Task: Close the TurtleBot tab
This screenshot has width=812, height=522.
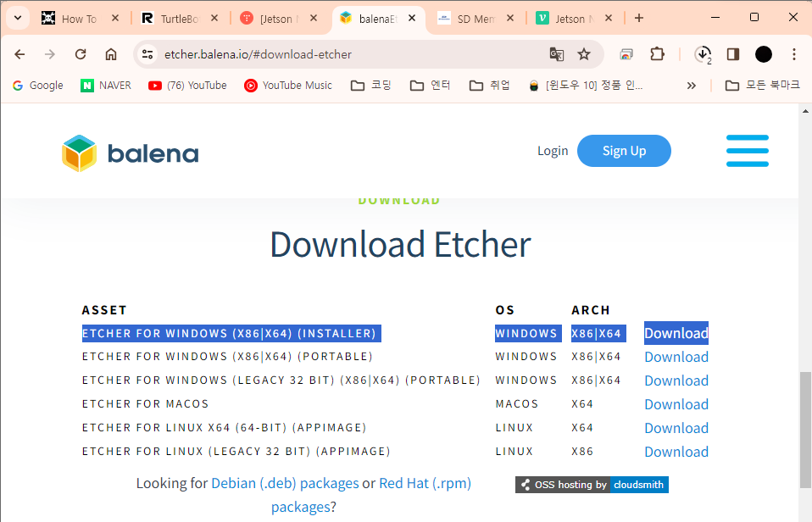Action: [214, 18]
